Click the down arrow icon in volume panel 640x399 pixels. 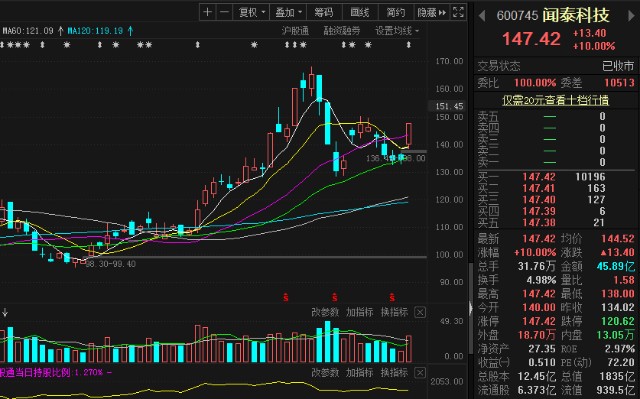point(5,313)
